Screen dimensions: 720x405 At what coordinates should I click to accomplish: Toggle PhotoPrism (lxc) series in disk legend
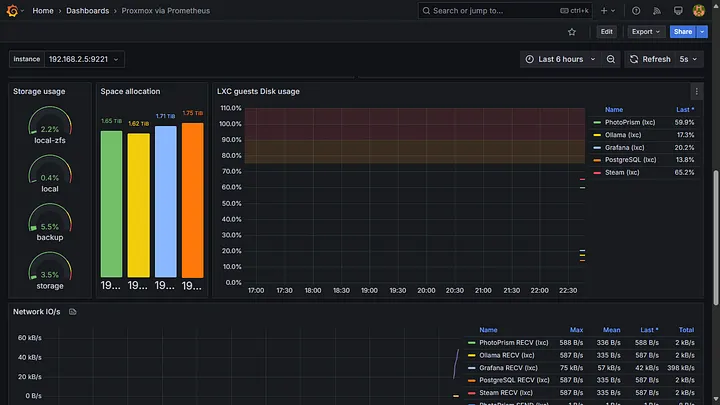[630, 122]
